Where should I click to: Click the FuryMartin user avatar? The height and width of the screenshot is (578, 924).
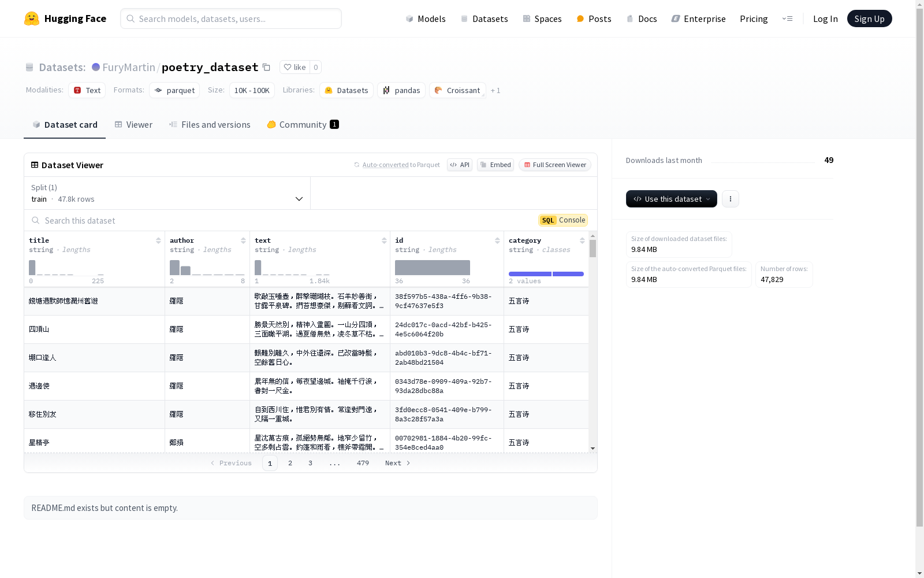[96, 67]
